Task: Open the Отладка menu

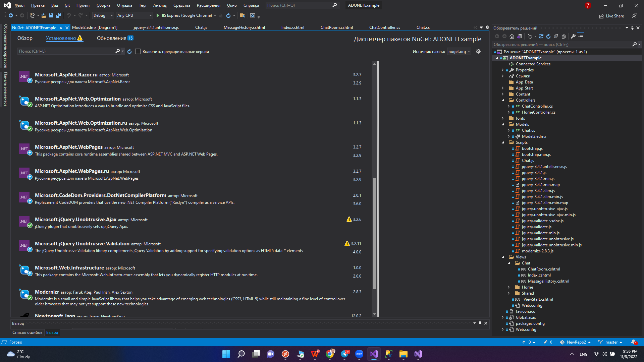Action: pyautogui.click(x=124, y=5)
